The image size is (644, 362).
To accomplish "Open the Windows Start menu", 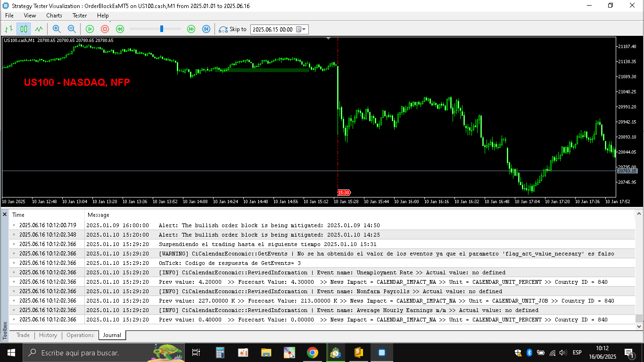I will [11, 353].
